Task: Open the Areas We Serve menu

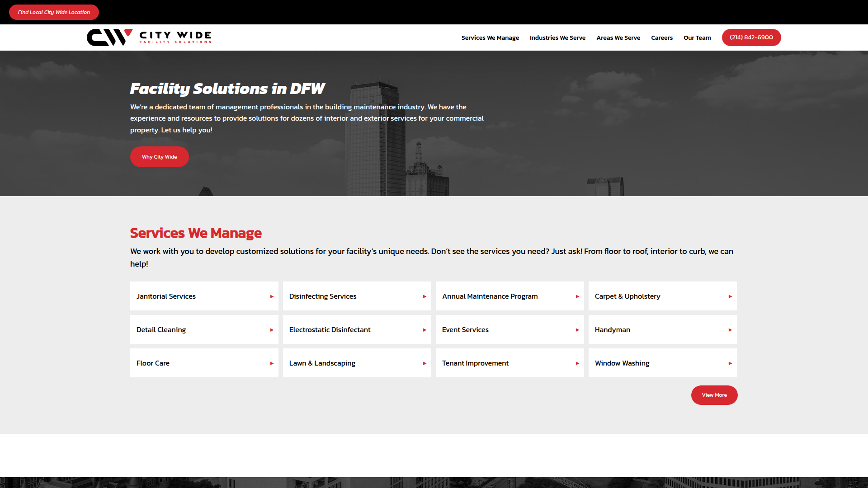Action: coord(618,38)
